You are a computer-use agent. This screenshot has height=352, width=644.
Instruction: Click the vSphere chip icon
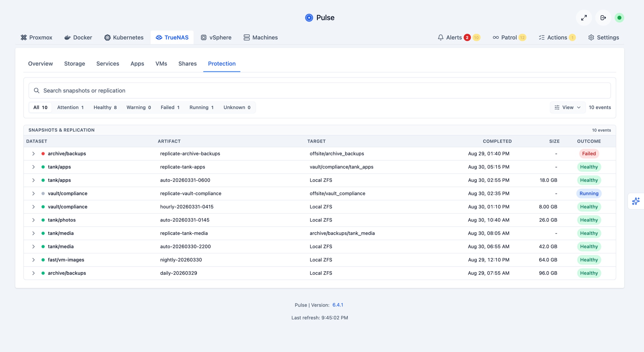point(204,38)
